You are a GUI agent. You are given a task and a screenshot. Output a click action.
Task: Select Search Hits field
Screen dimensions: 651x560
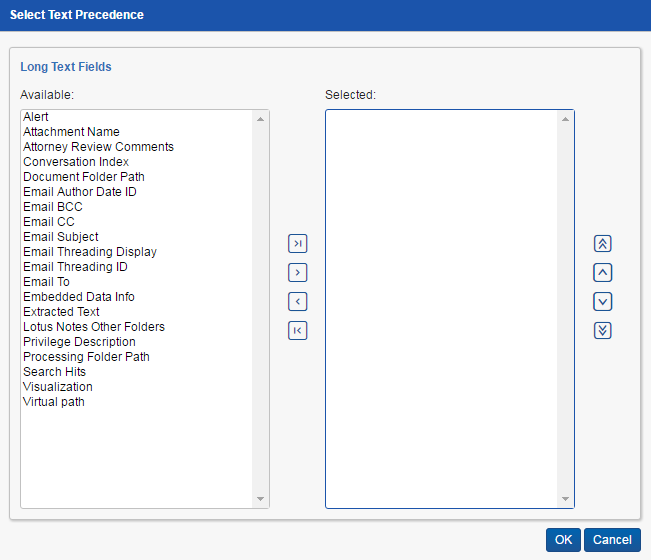pos(137,371)
